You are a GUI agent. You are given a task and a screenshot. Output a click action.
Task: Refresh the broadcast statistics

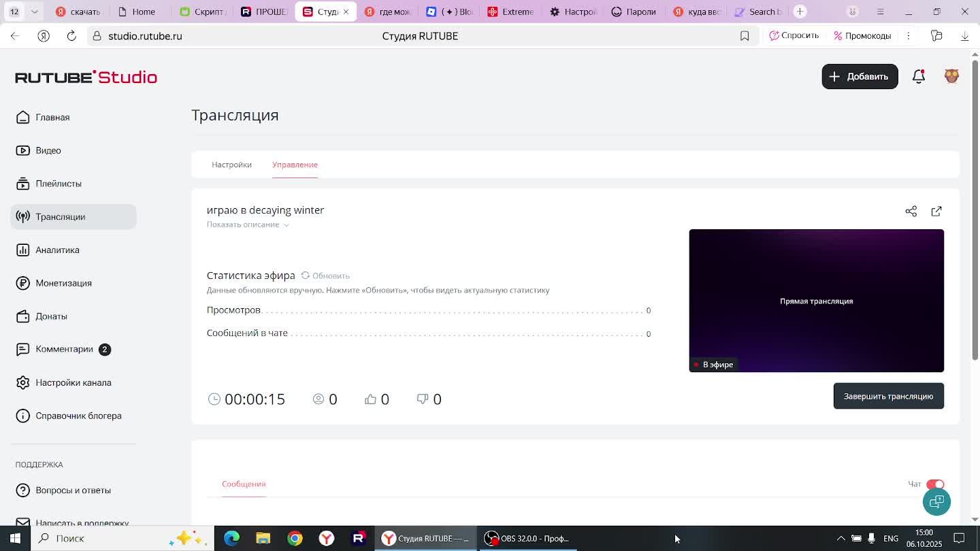point(325,275)
